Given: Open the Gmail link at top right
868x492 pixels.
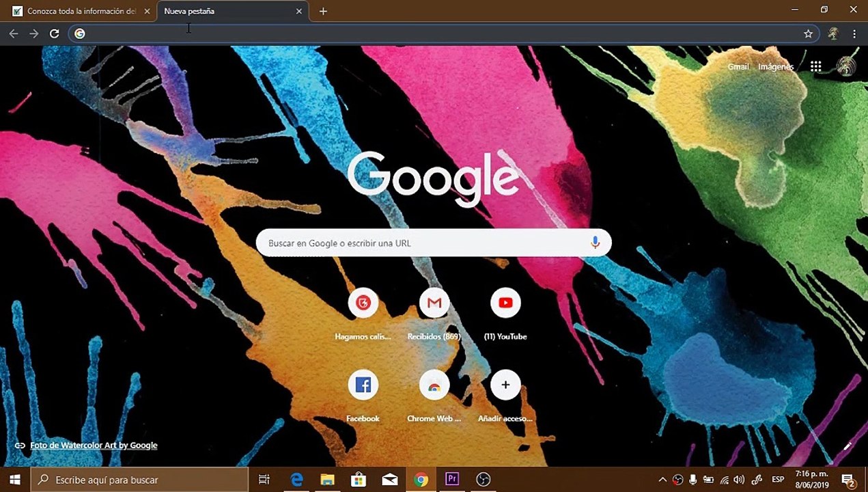Looking at the screenshot, I should point(738,67).
